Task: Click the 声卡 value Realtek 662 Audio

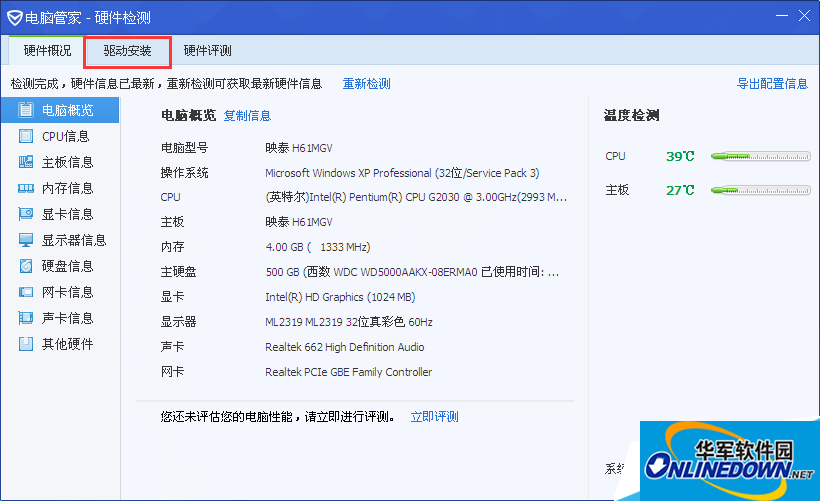Action: click(345, 347)
